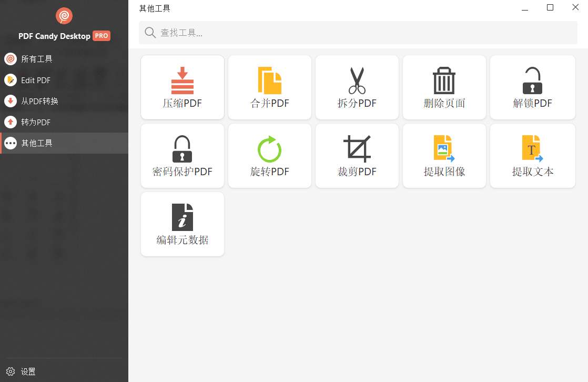Open the 编辑元数据 metadata editor
Viewport: 588px width, 382px height.
point(182,224)
